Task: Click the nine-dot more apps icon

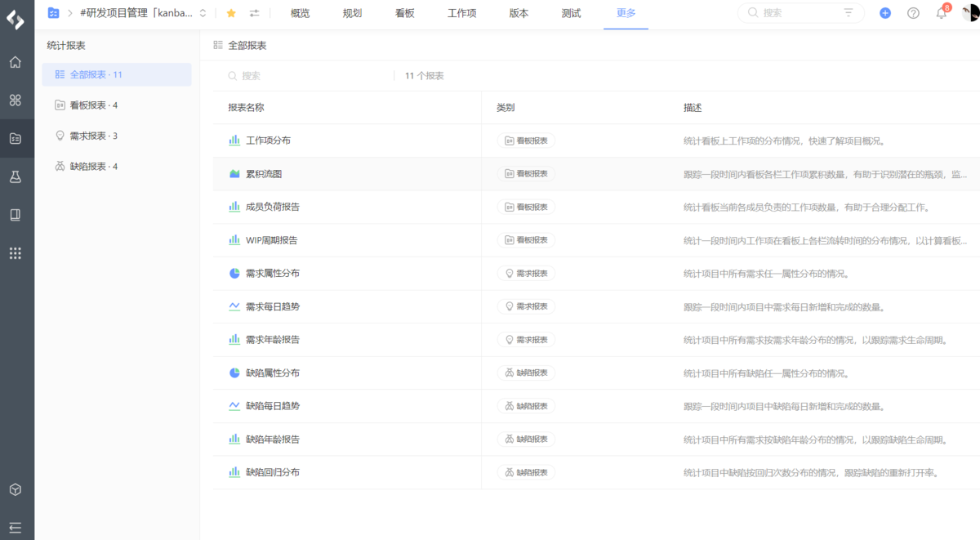Action: (x=16, y=252)
